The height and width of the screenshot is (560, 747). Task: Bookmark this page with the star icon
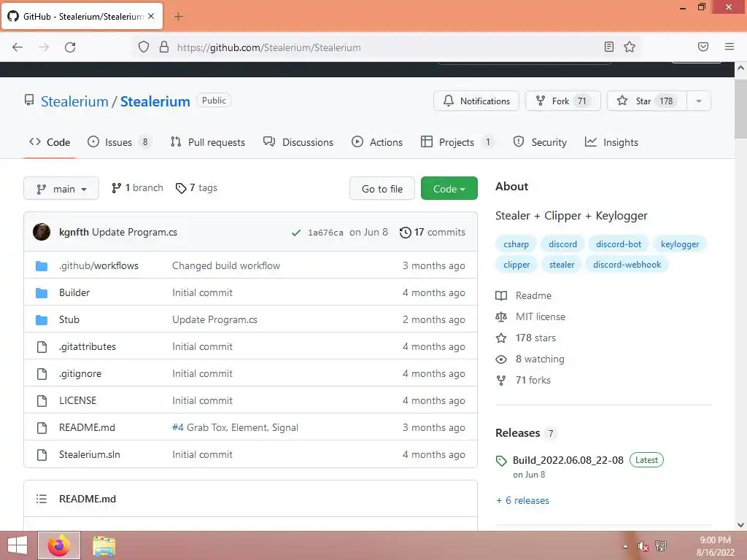(x=630, y=47)
